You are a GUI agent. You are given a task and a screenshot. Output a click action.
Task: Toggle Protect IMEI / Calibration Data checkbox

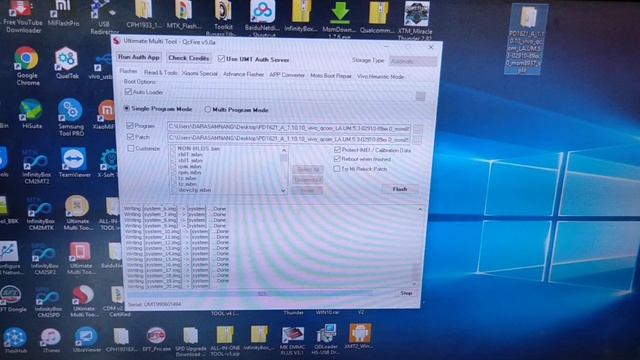tap(337, 150)
